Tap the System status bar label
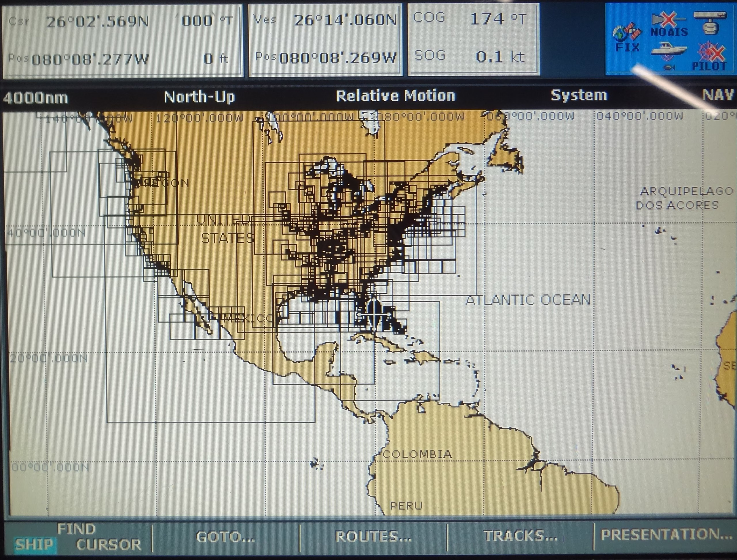Viewport: 737px width, 560px height. pyautogui.click(x=579, y=95)
